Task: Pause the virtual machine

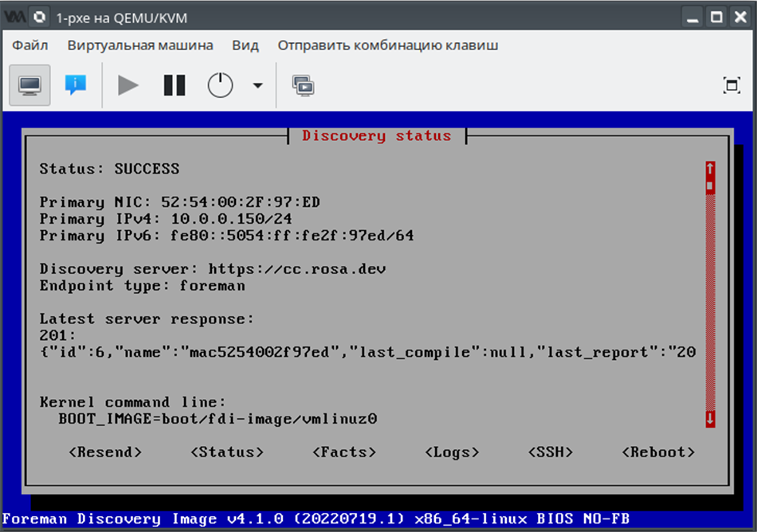Action: [174, 84]
